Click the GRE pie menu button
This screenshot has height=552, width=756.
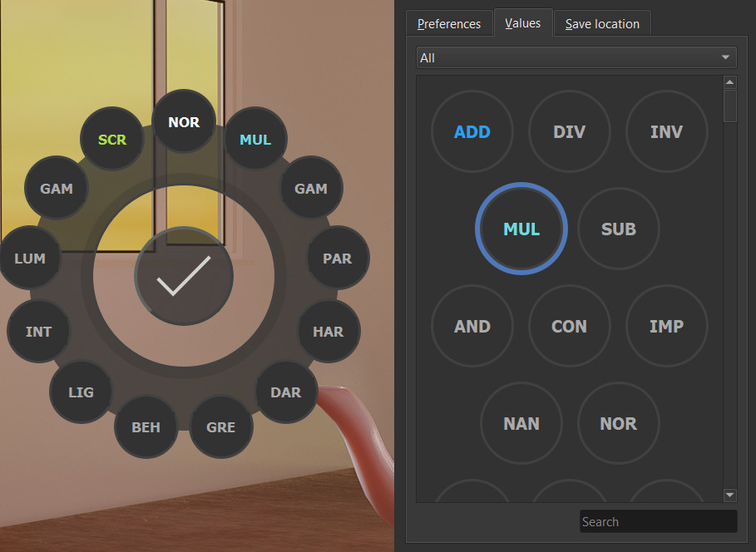point(221,426)
